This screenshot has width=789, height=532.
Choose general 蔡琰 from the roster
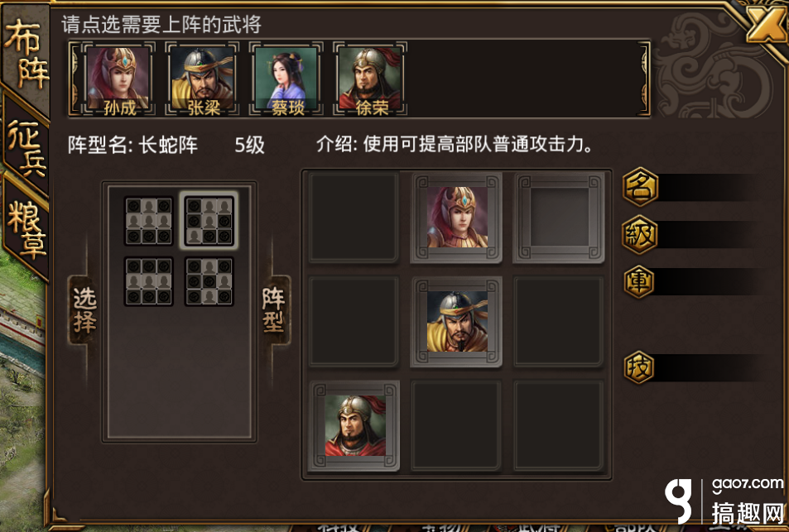click(286, 79)
